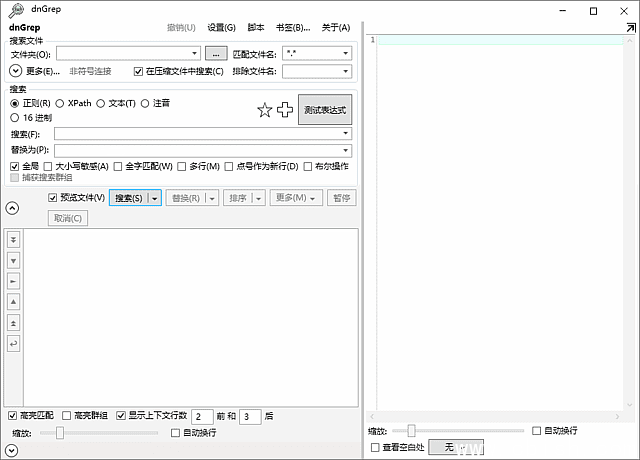Image resolution: width=640 pixels, height=460 pixels.
Task: Enable 自动换行 in results panel
Action: pyautogui.click(x=175, y=433)
